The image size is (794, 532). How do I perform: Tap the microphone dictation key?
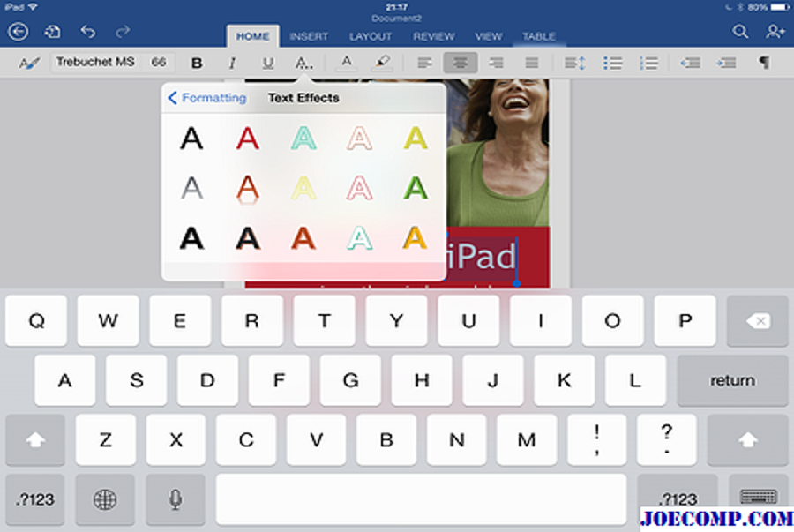tap(175, 499)
